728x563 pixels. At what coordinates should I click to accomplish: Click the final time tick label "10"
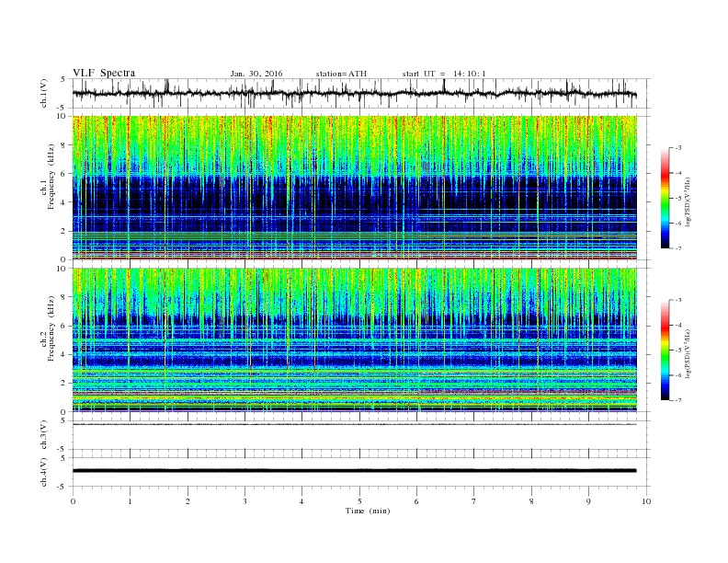[x=646, y=501]
